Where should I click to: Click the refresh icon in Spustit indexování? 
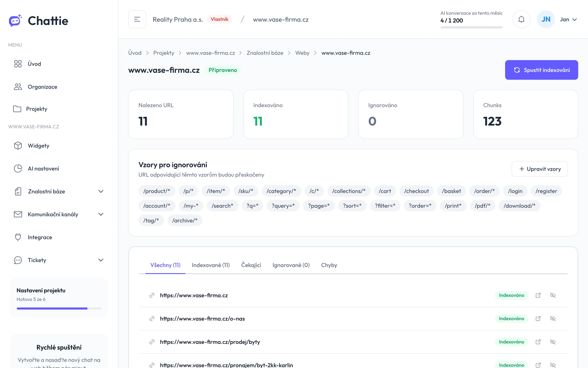point(517,70)
